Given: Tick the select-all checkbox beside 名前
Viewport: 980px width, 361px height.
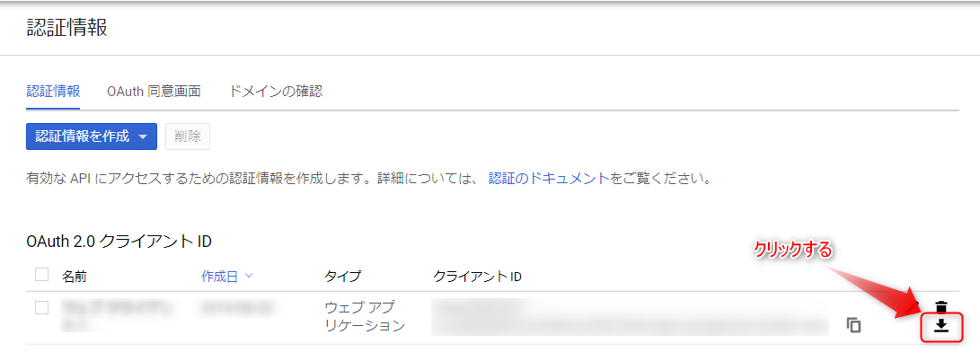Looking at the screenshot, I should point(41,276).
